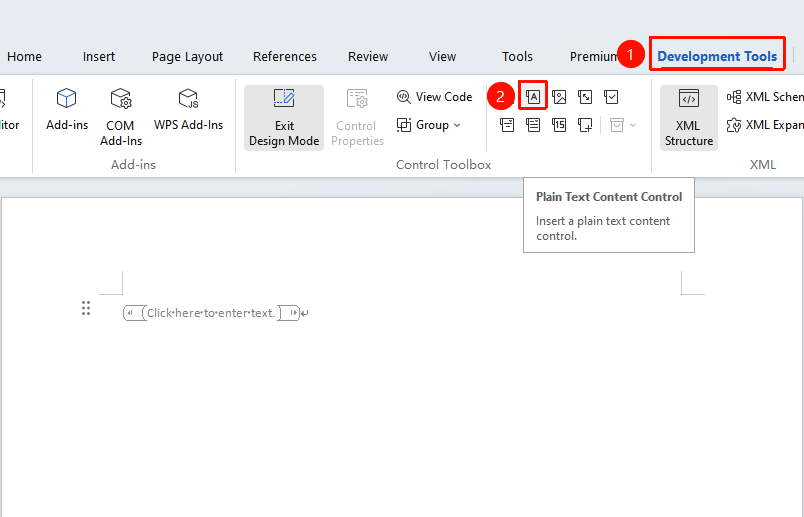804x517 pixels.
Task: Insert a Picture Content Control
Action: point(559,96)
